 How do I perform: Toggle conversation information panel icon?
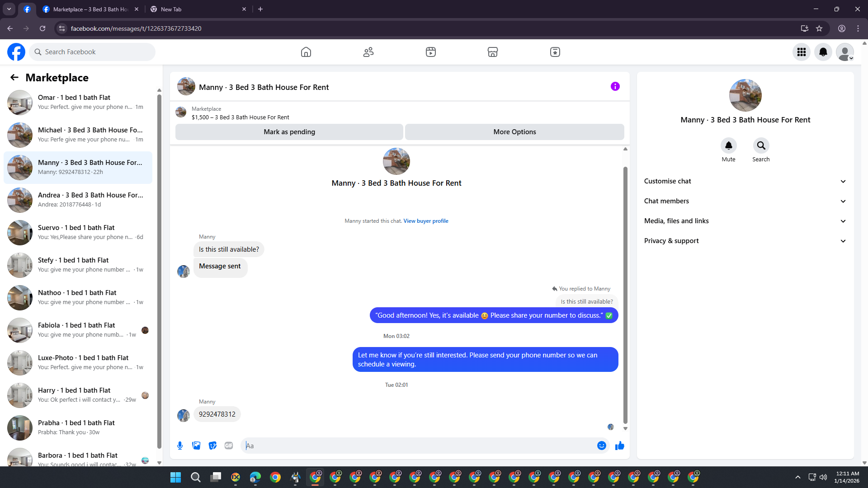click(615, 86)
